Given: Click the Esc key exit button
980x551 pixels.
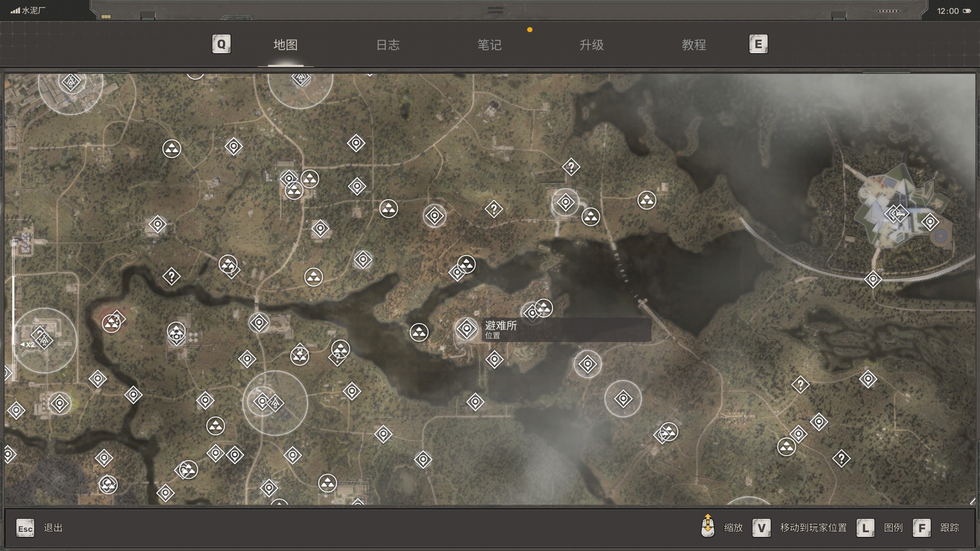Looking at the screenshot, I should 25,528.
